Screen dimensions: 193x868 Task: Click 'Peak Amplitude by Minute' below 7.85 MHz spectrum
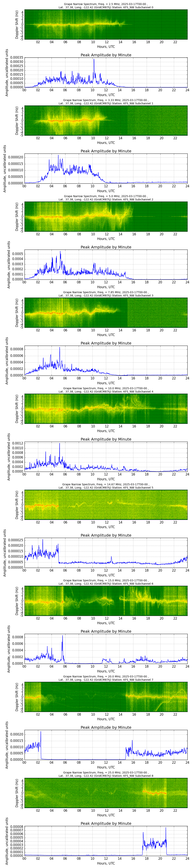click(x=106, y=343)
